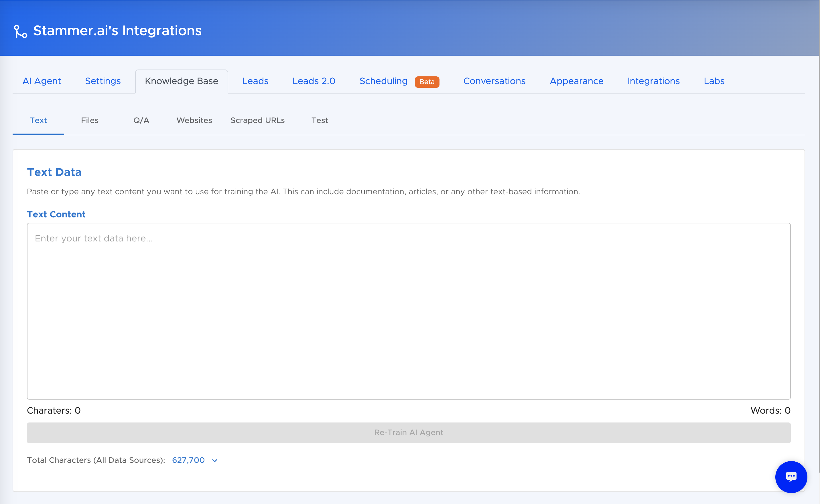Expand the total characters chevron
Image resolution: width=820 pixels, height=504 pixels.
(x=215, y=461)
